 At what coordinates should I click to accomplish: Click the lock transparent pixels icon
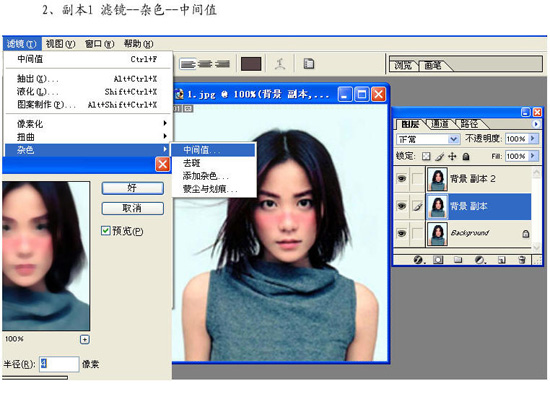[426, 156]
